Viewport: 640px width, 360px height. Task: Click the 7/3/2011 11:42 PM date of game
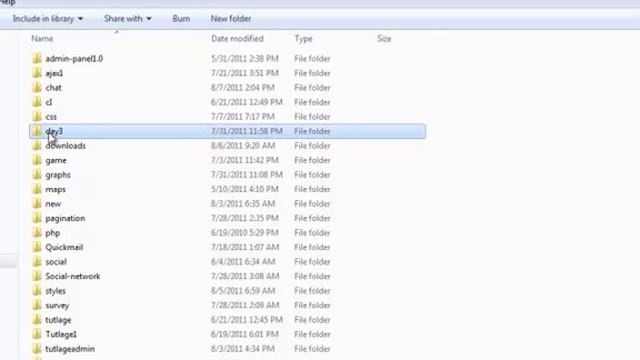coord(244,160)
